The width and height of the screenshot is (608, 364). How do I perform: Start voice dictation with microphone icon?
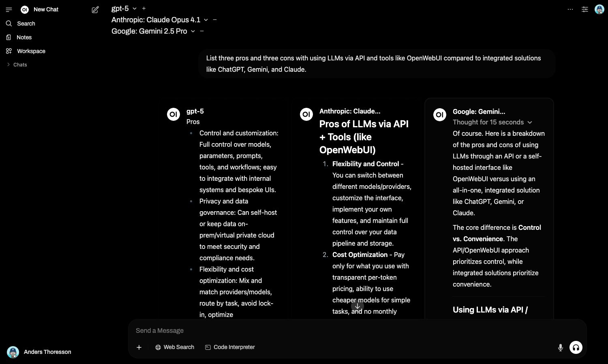[x=560, y=348]
